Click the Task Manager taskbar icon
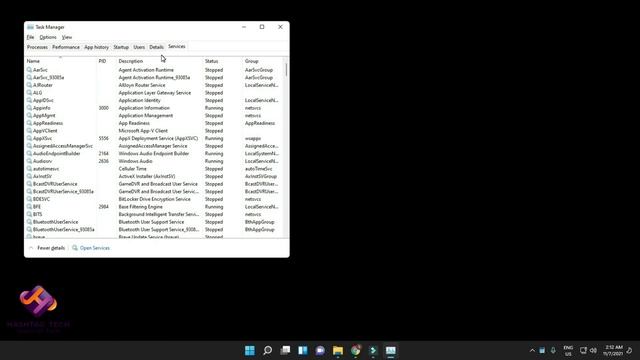 [x=391, y=350]
